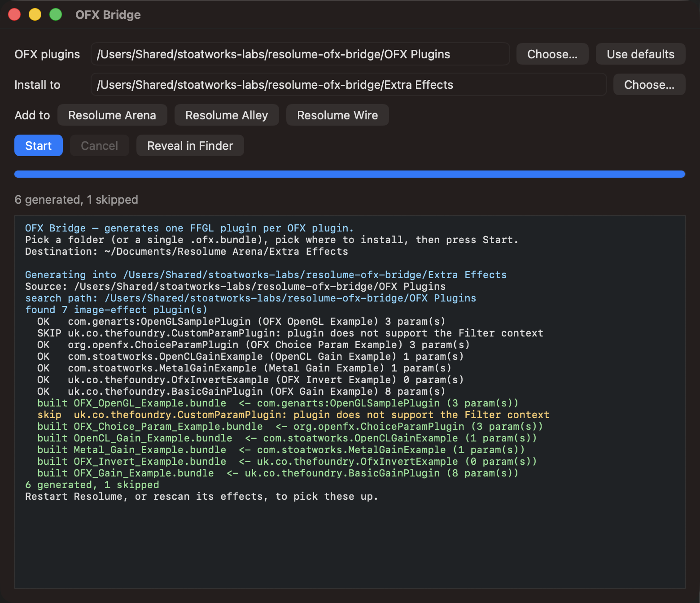Click the 'built OFX_OpenGL_Example.bundle' log line

(x=278, y=403)
